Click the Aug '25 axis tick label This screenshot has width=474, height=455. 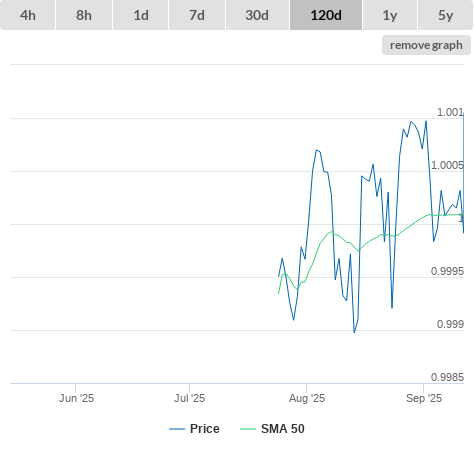point(307,398)
